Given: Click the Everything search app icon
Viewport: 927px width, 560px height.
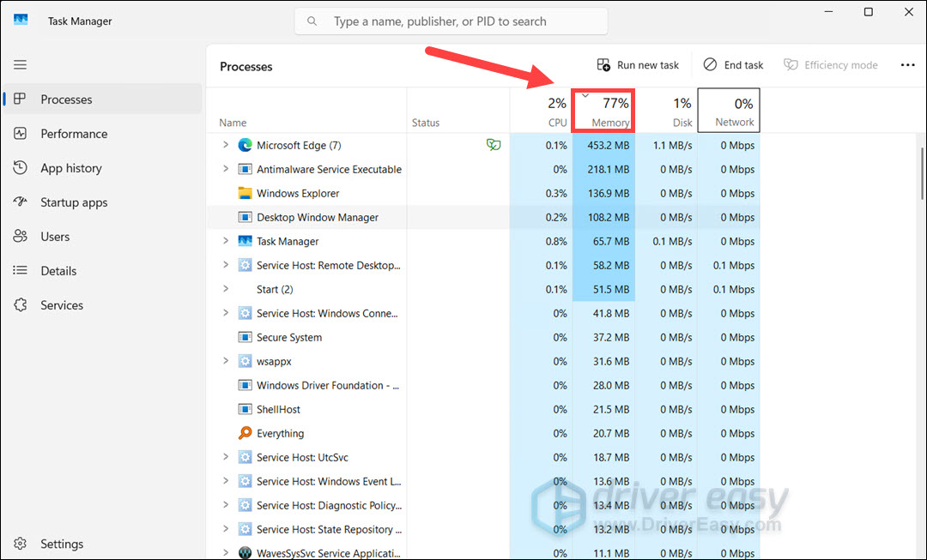Looking at the screenshot, I should pos(245,433).
